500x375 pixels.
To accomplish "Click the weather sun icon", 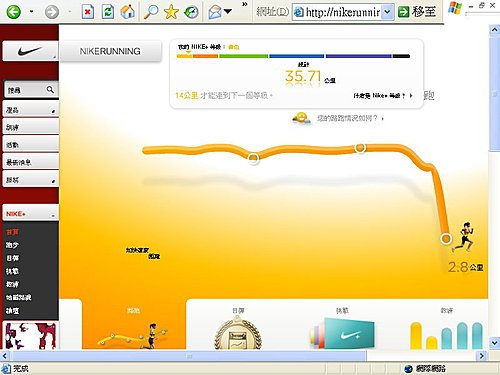I will 301,118.
